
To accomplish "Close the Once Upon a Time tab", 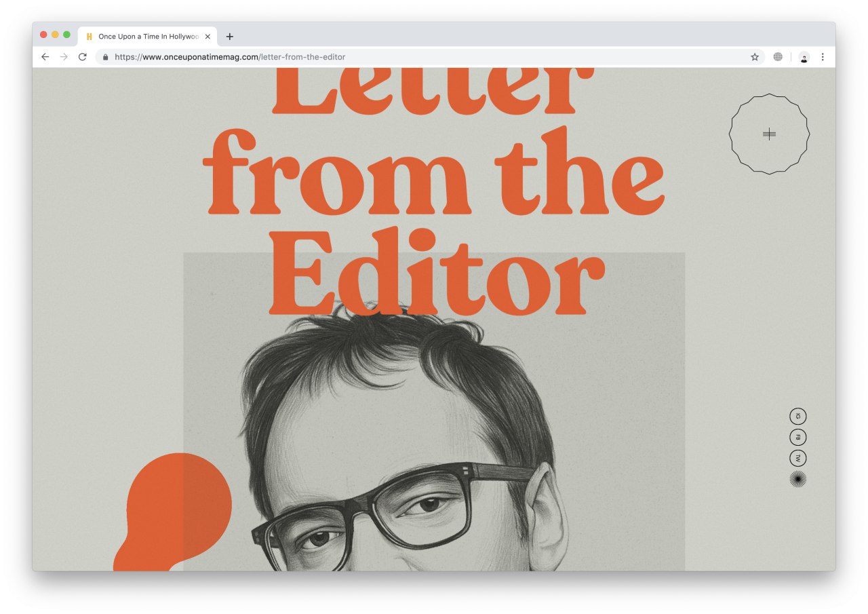I will (x=208, y=37).
